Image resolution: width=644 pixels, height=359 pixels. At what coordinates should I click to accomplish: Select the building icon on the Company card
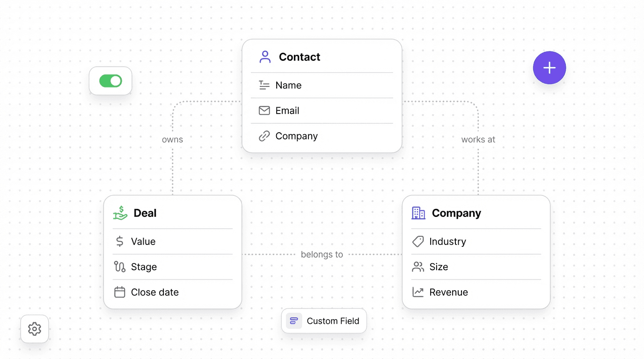point(419,213)
